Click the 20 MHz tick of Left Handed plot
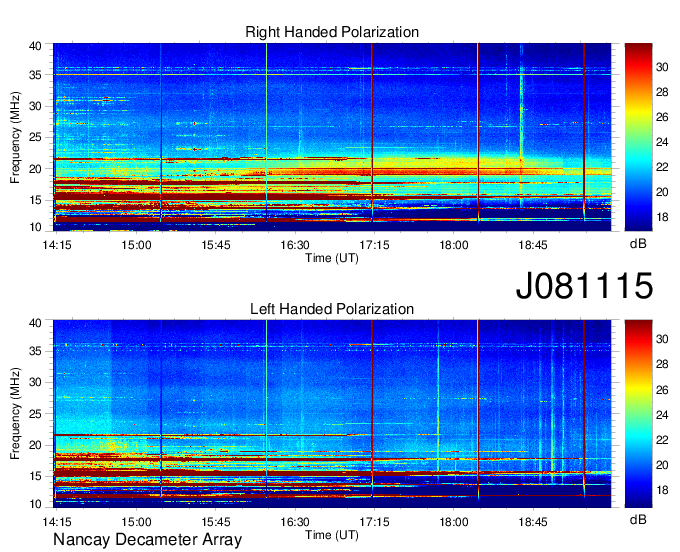 point(35,445)
